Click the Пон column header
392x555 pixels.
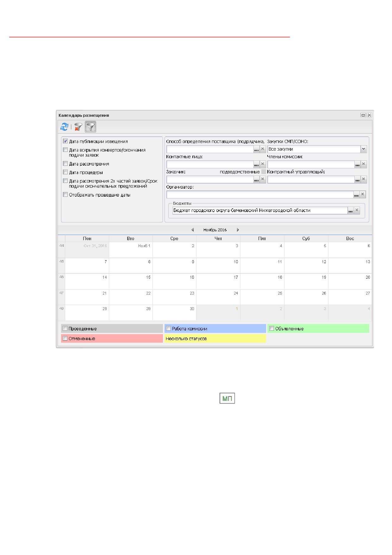point(87,239)
